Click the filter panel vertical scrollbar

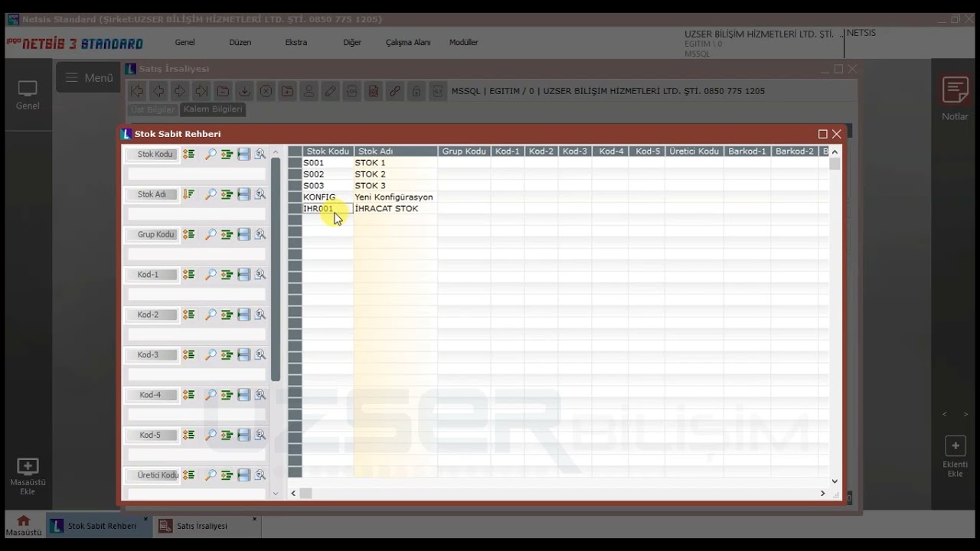[276, 269]
